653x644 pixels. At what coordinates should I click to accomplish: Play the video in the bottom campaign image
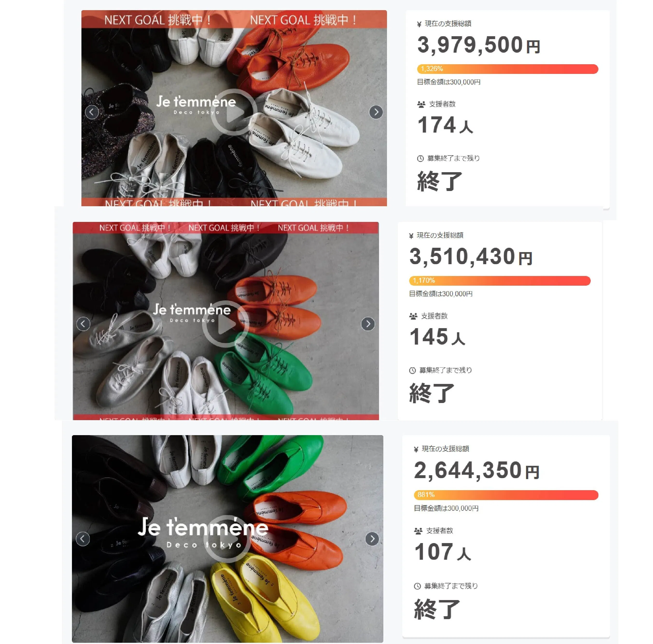tap(227, 539)
